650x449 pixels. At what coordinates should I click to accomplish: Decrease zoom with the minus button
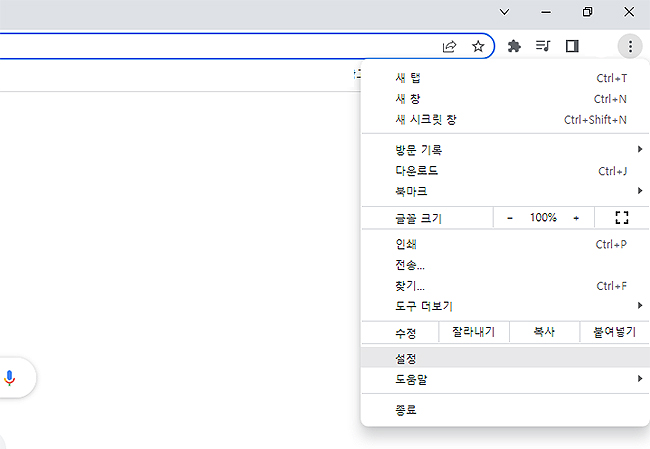click(x=510, y=218)
